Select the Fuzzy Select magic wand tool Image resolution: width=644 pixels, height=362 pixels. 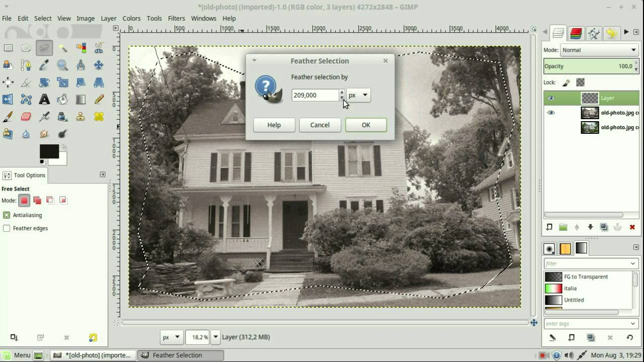62,48
